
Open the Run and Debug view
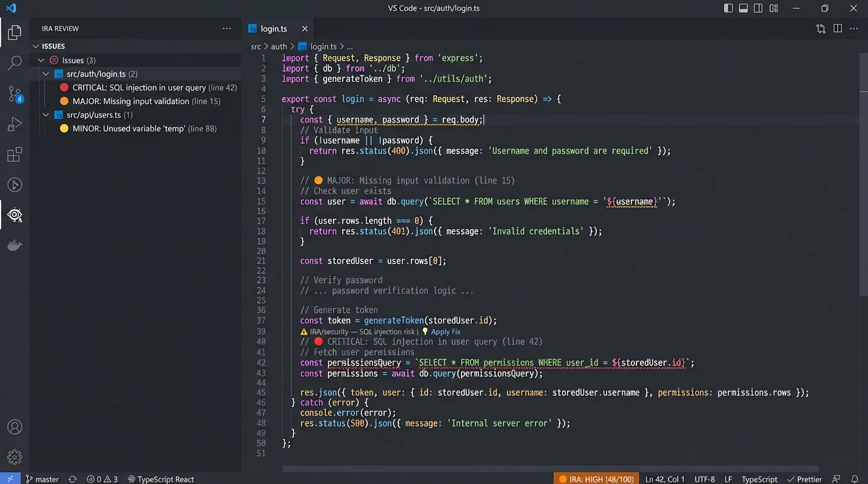pos(15,124)
